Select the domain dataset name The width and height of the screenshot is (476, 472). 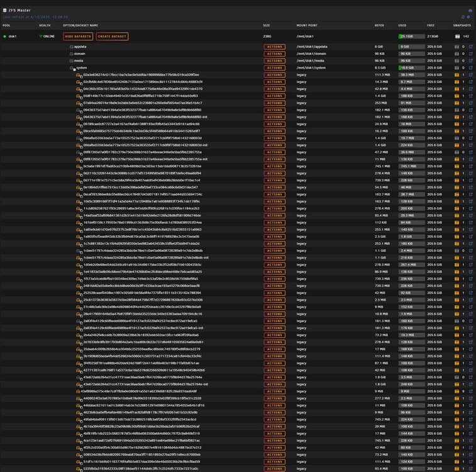pyautogui.click(x=79, y=53)
